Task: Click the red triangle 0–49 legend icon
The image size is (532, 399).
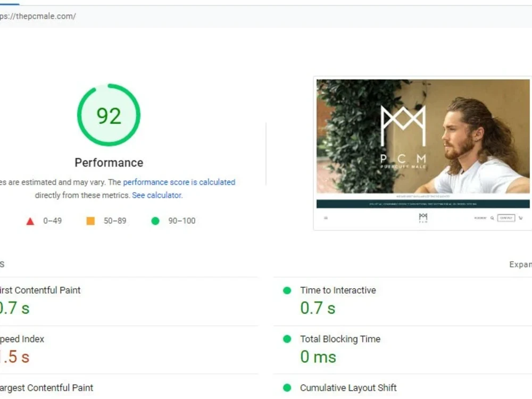Action: 30,221
